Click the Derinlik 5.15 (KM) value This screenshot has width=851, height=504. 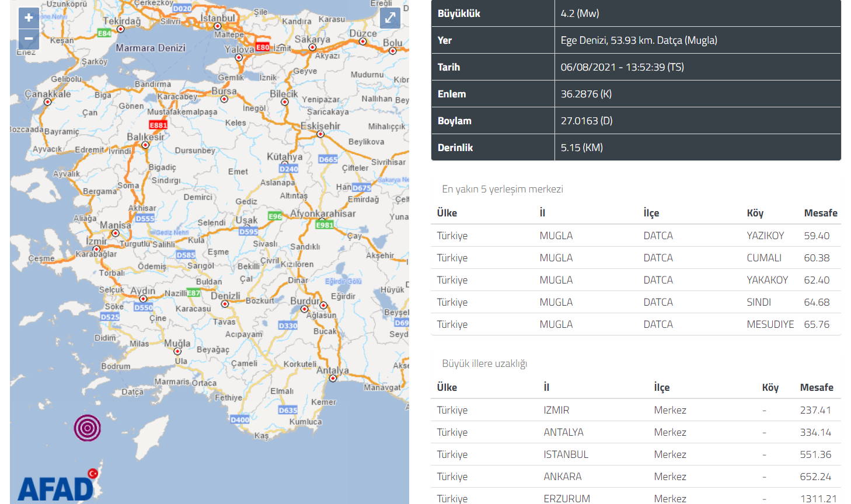(x=581, y=148)
